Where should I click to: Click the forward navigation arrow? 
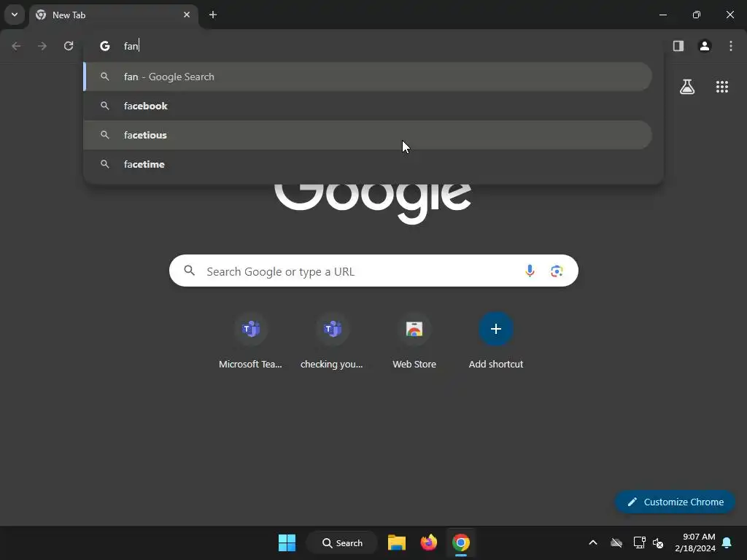42,46
